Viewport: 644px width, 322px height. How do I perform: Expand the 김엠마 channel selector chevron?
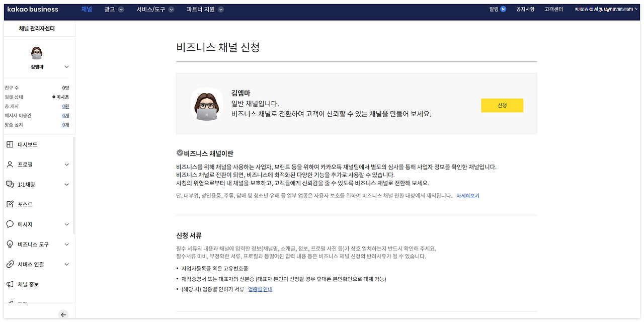click(x=66, y=65)
